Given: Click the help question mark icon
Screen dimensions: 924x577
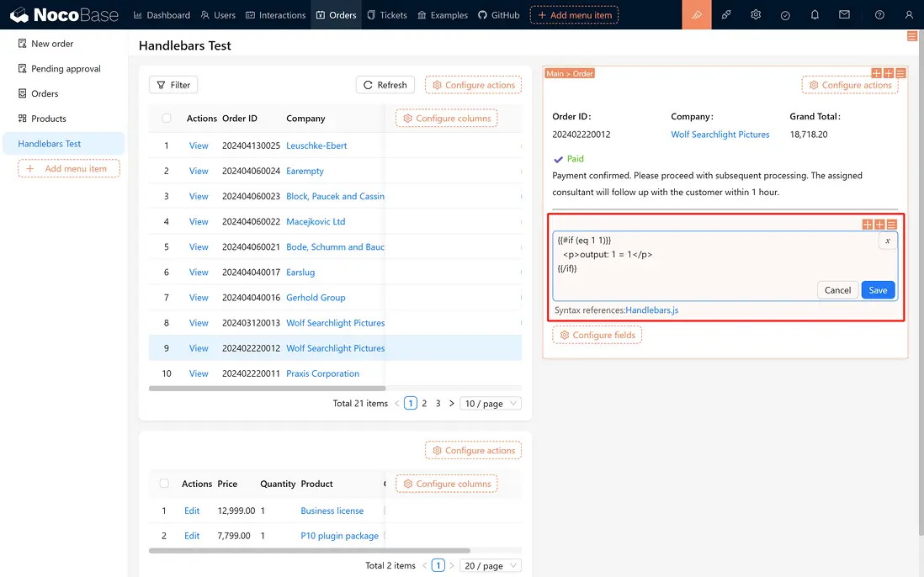Looking at the screenshot, I should click(879, 15).
